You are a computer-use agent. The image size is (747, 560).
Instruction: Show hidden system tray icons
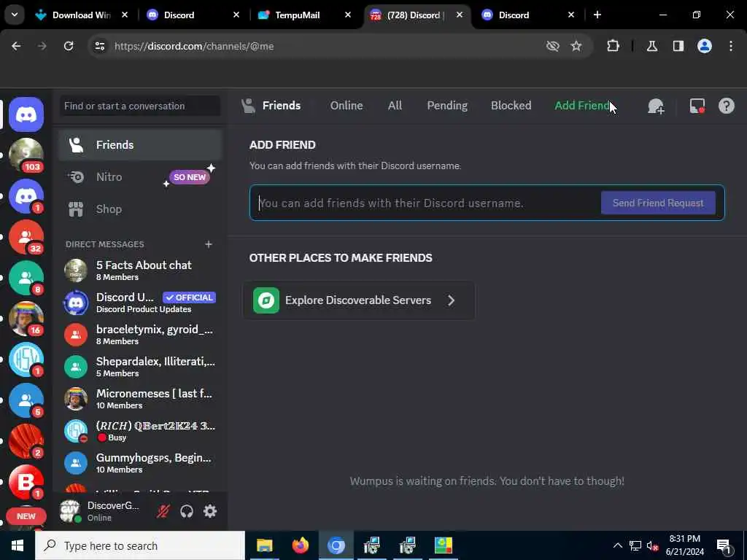coord(617,545)
